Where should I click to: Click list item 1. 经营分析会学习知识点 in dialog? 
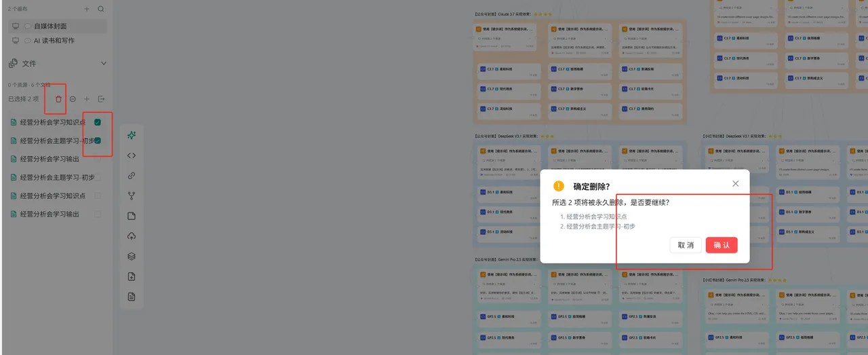pyautogui.click(x=593, y=217)
